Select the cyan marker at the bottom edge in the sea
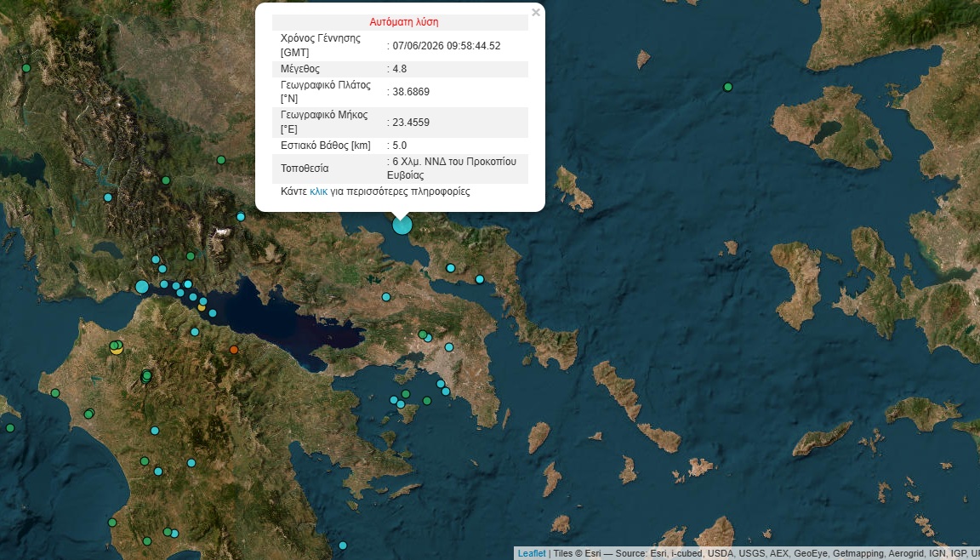Screen dimensions: 980x560 [343, 546]
